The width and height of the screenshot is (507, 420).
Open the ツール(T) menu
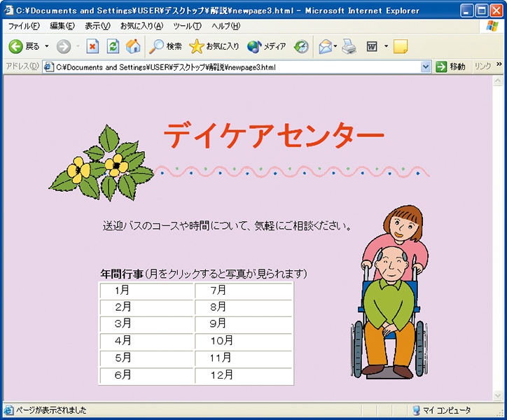click(186, 26)
